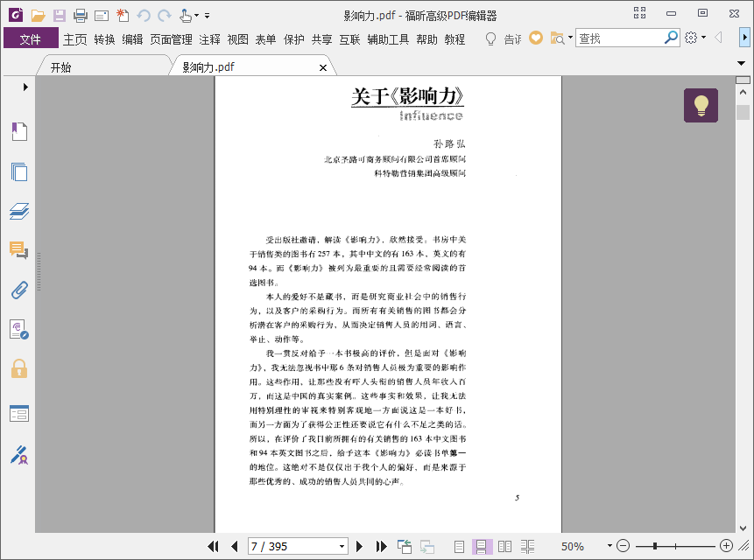Viewport: 754px width, 560px height.
Task: Zoom in with the plus button
Action: click(x=726, y=546)
